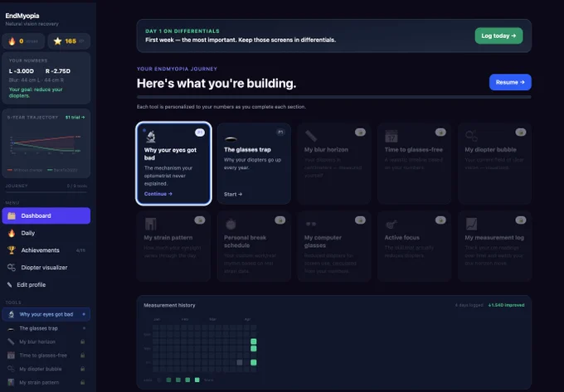Click the lock badge on My strain pattern card
This screenshot has height=392, width=564.
point(200,220)
